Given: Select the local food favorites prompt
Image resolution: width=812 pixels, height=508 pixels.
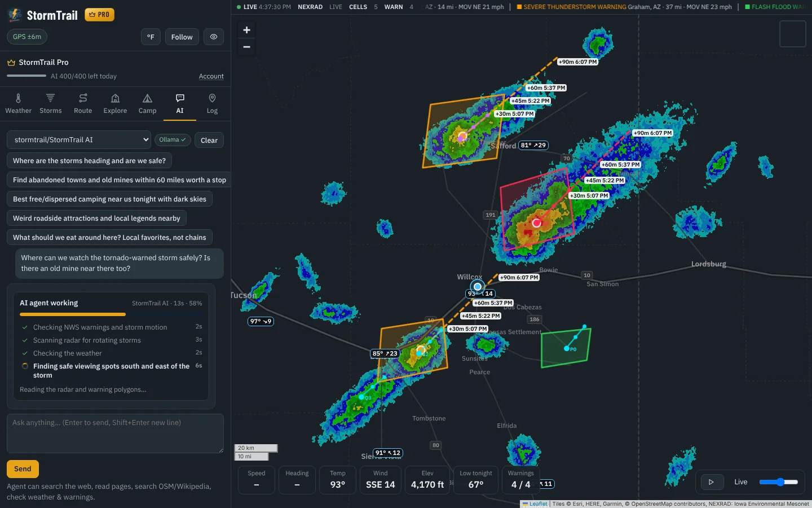Looking at the screenshot, I should (109, 238).
